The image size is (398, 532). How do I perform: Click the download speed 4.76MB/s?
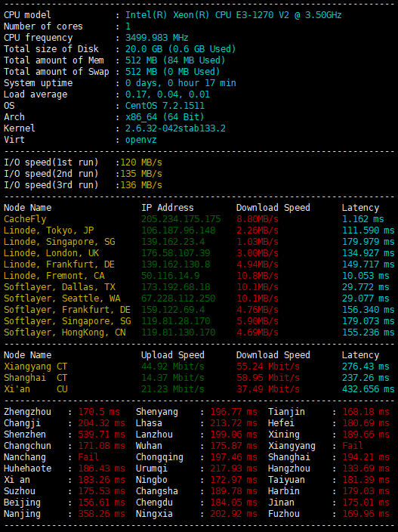coord(258,310)
